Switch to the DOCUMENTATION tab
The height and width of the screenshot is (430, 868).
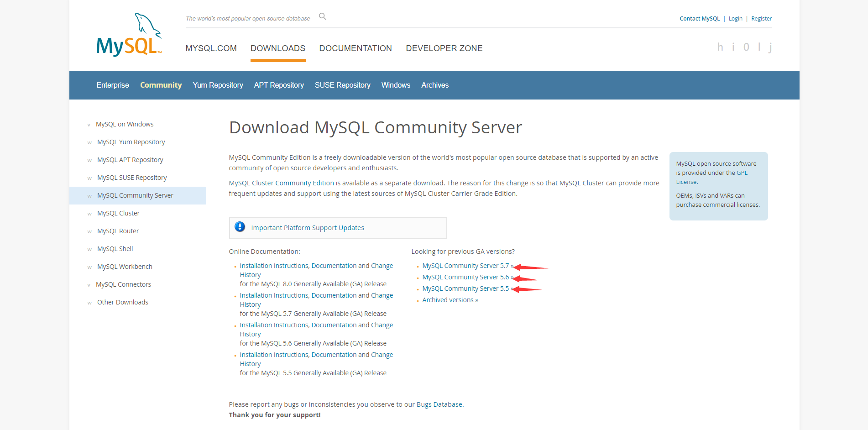[355, 48]
